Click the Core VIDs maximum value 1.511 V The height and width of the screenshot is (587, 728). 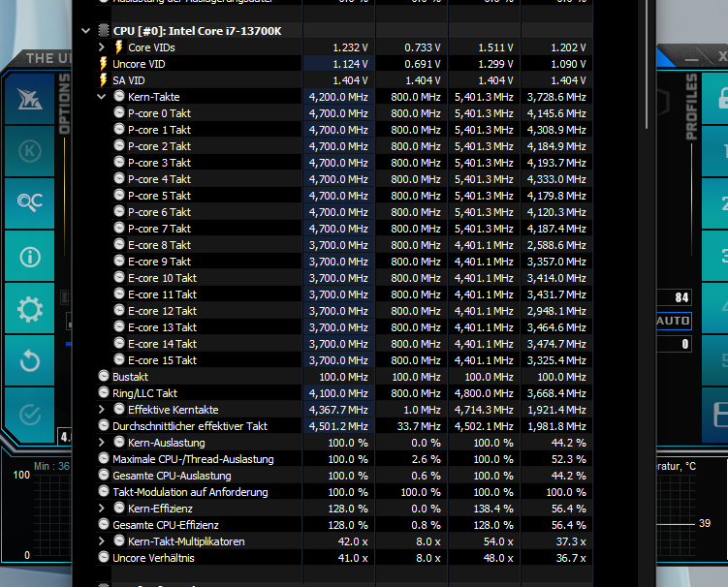[495, 47]
